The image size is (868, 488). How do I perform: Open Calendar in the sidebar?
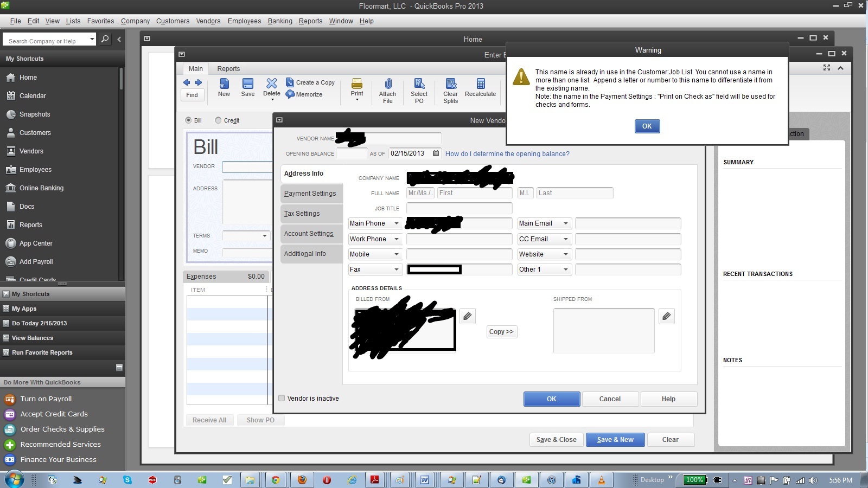pyautogui.click(x=33, y=96)
